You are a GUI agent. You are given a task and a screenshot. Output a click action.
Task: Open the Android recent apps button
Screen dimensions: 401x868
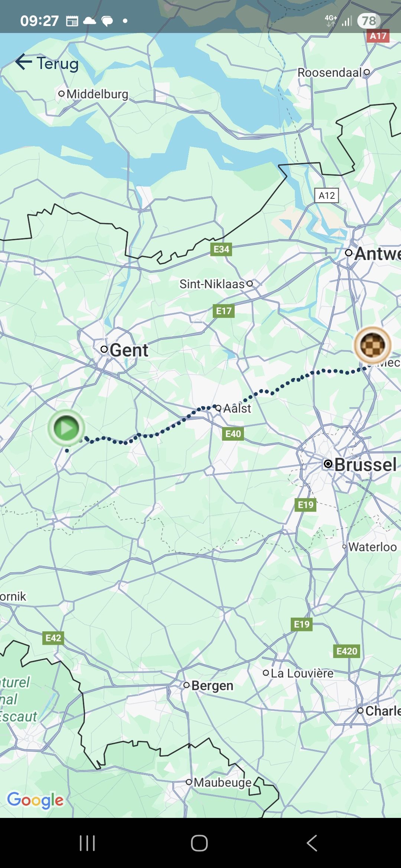87,843
